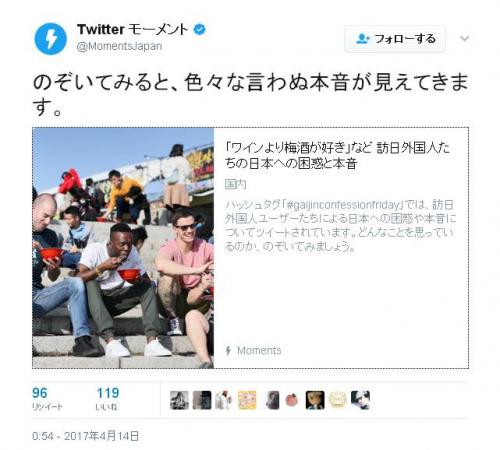This screenshot has width=500, height=450.
Task: Click the Twitter Moments lightning avatar
Action: tap(50, 39)
